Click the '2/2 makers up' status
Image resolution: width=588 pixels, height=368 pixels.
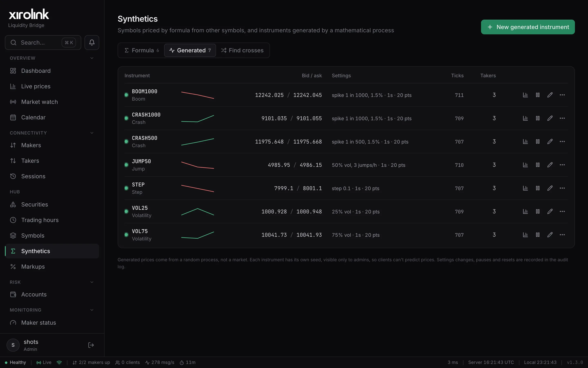pos(91,362)
